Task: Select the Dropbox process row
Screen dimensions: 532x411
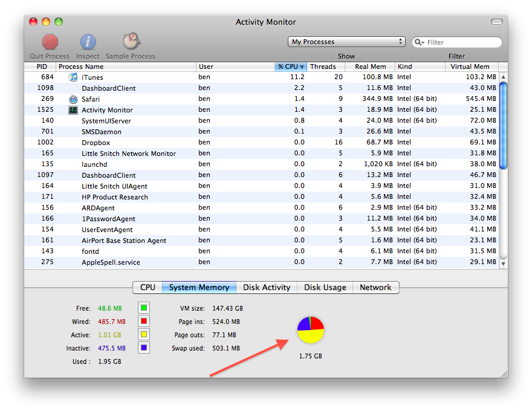Action: tap(262, 143)
